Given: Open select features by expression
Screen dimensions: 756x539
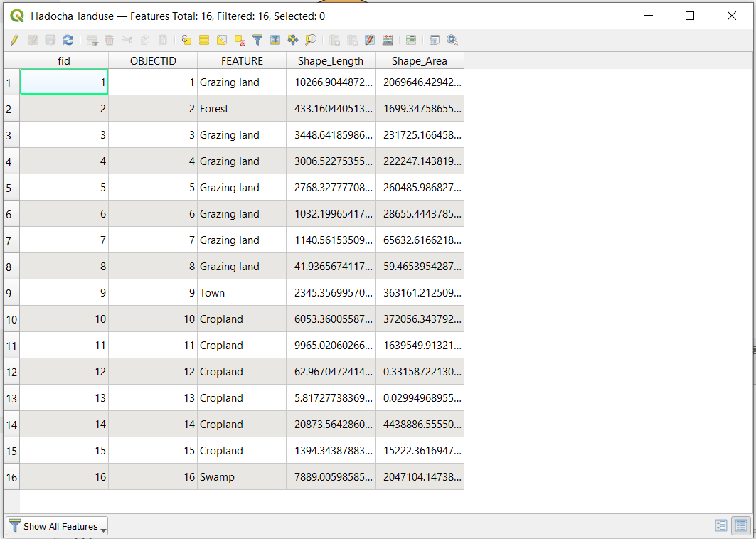Looking at the screenshot, I should (186, 40).
